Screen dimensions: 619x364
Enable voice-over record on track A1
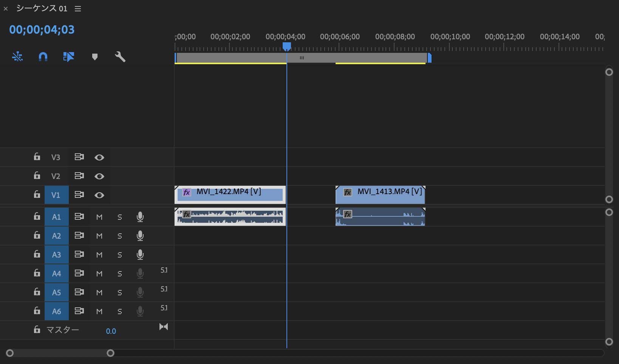[x=140, y=217]
